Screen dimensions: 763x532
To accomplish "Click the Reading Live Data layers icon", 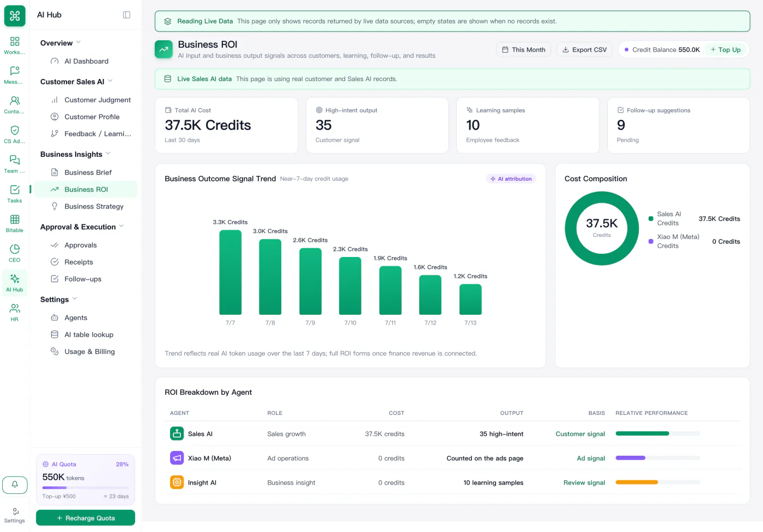I will (168, 21).
